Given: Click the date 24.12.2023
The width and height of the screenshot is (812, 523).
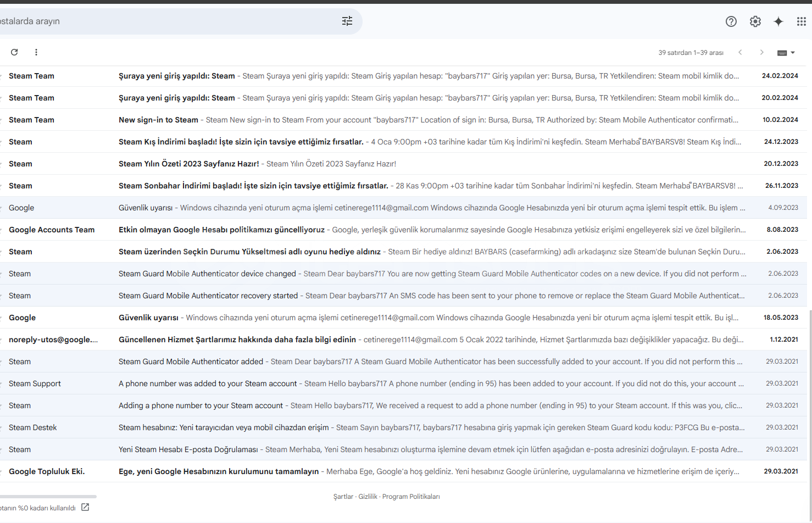Looking at the screenshot, I should [781, 142].
